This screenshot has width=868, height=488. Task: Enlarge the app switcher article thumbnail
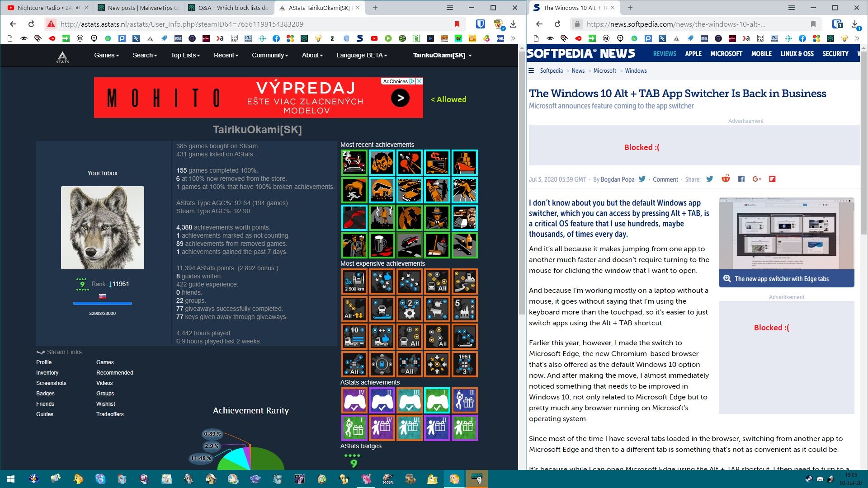[x=786, y=234]
